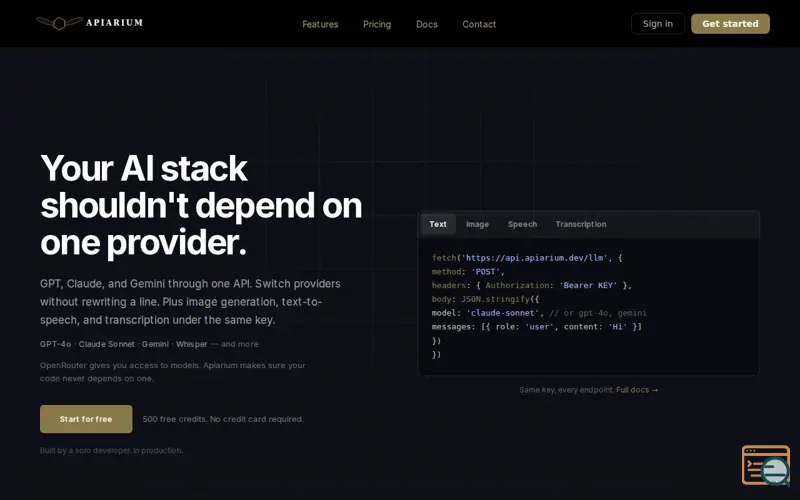The width and height of the screenshot is (800, 500).
Task: Click the Claude Sonnet model label
Action: click(107, 344)
